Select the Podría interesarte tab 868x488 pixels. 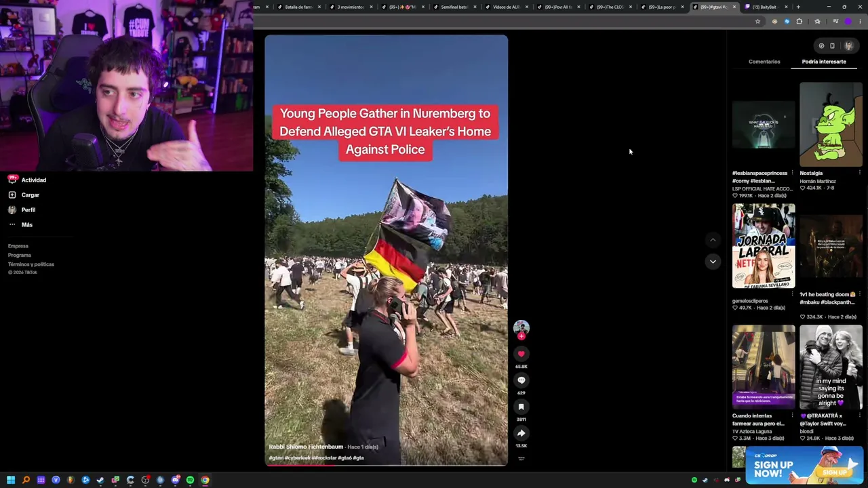(x=824, y=62)
